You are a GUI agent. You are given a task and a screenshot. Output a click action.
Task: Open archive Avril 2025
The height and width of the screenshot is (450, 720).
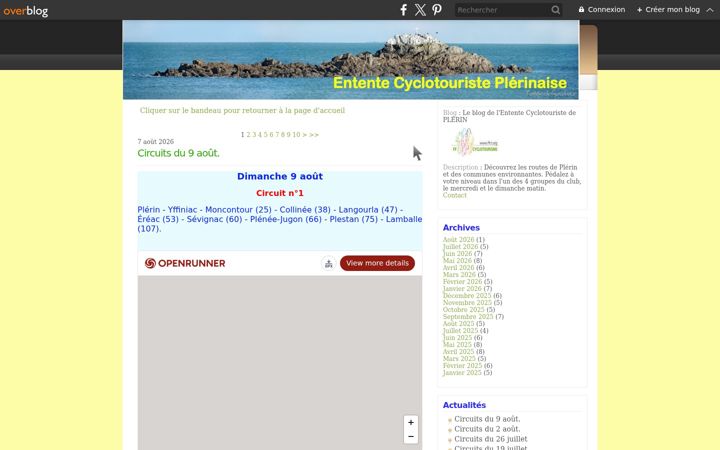458,352
